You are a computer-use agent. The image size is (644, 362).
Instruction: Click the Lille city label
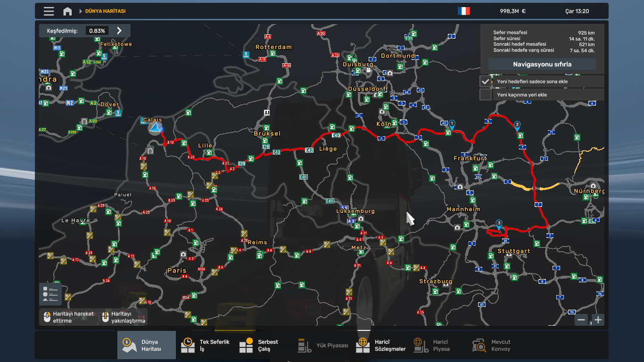205,146
